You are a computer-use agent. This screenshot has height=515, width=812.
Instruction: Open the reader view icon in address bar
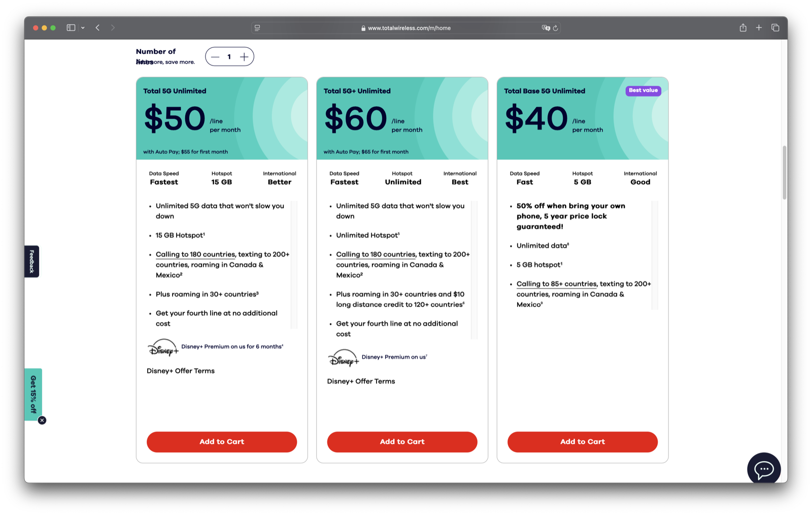[x=257, y=28]
